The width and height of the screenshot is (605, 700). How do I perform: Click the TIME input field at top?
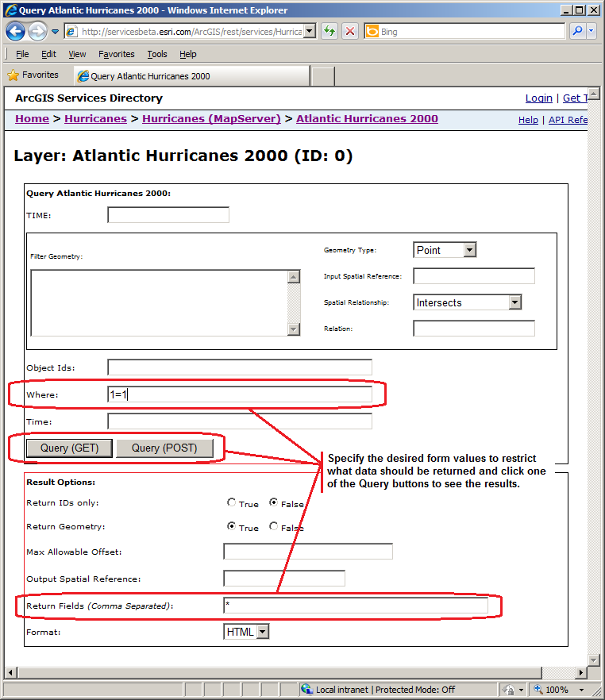point(168,215)
